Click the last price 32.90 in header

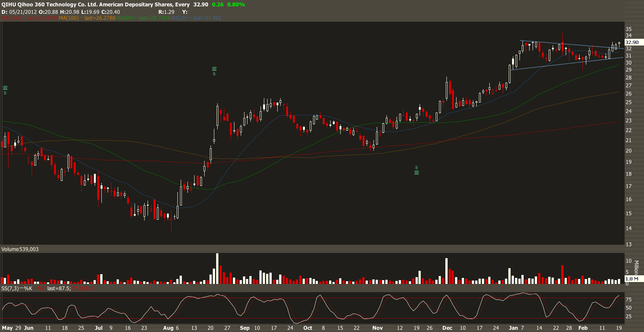[201, 4]
